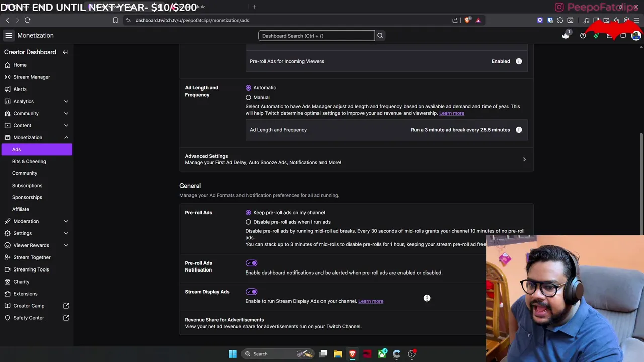Show info for Ad Length and Frequency

(519, 130)
